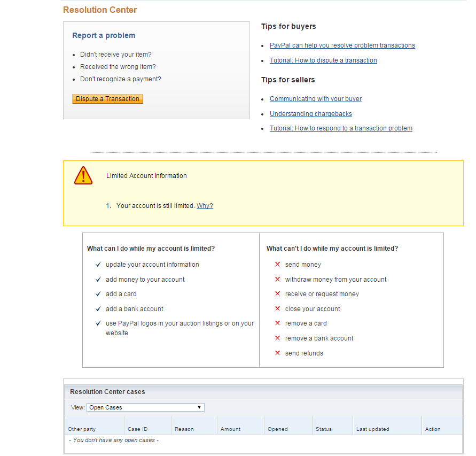Click red X icon beside send refunds

point(277,353)
